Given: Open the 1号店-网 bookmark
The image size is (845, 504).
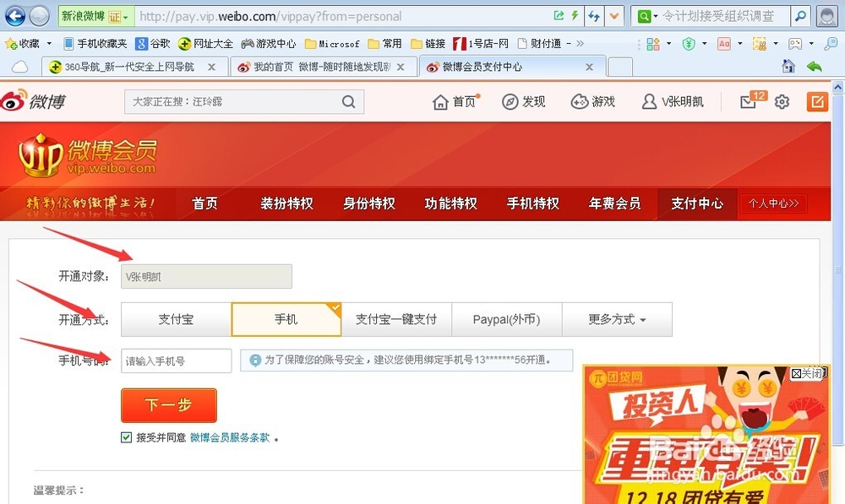Looking at the screenshot, I should coord(481,44).
